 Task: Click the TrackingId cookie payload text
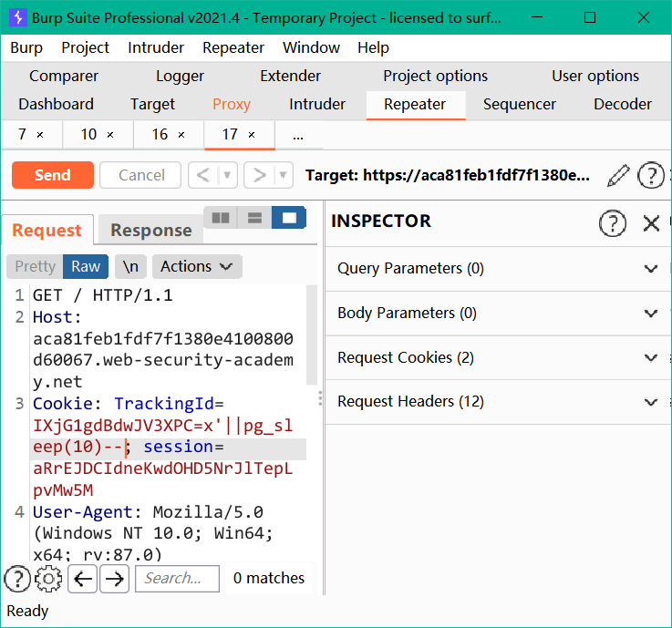163,436
